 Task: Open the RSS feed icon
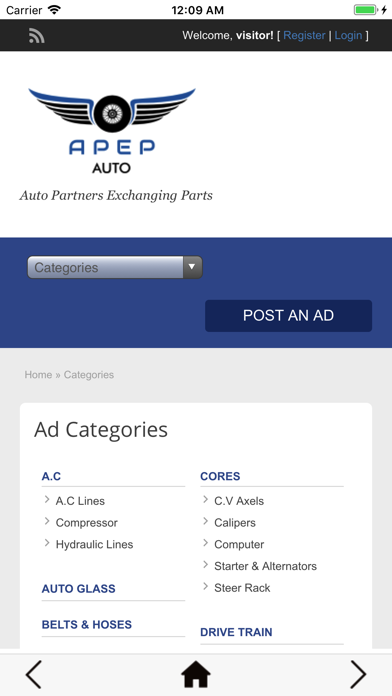36,36
